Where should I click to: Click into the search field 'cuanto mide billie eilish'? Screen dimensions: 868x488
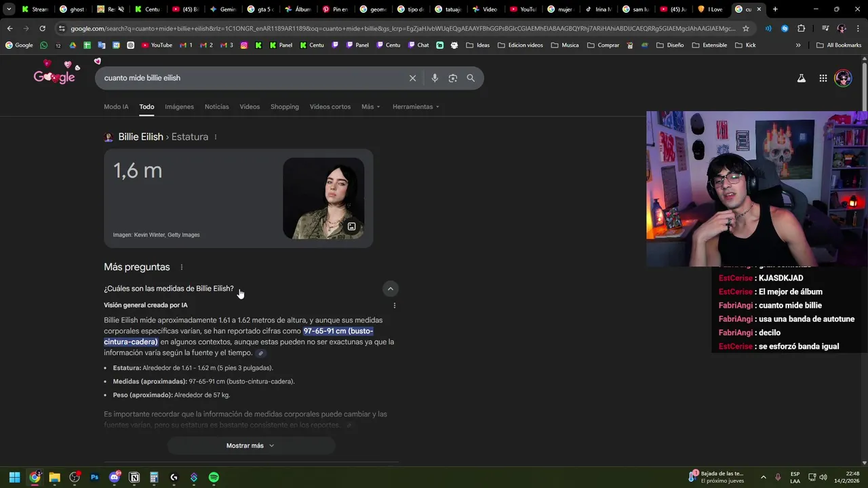click(x=251, y=78)
